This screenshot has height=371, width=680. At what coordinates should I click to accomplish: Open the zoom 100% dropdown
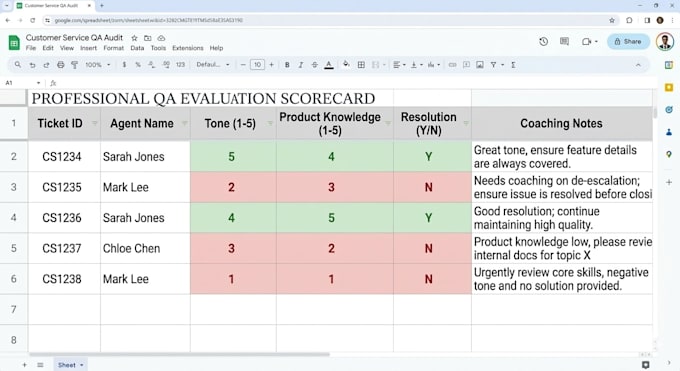point(98,65)
